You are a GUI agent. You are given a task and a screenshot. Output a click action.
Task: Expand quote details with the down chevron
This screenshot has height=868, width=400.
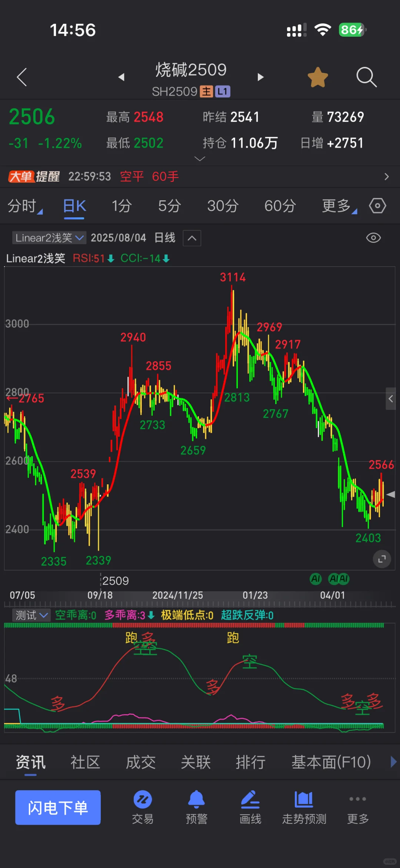[200, 159]
